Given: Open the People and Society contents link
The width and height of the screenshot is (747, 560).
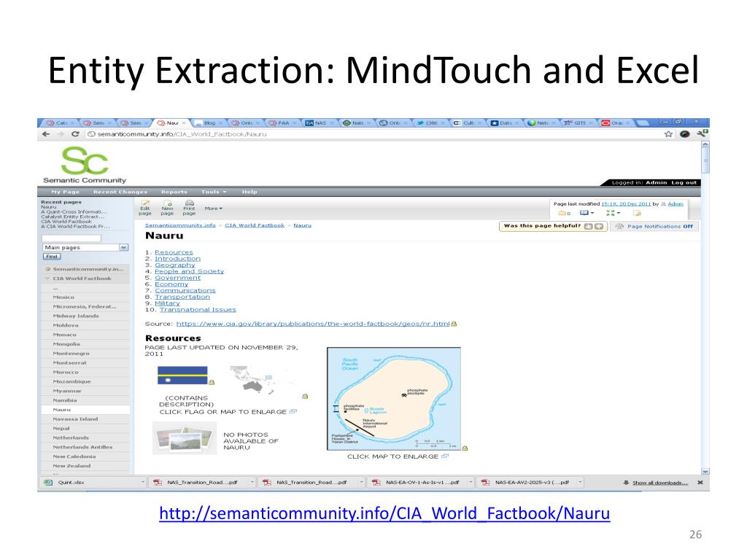Looking at the screenshot, I should 189,271.
